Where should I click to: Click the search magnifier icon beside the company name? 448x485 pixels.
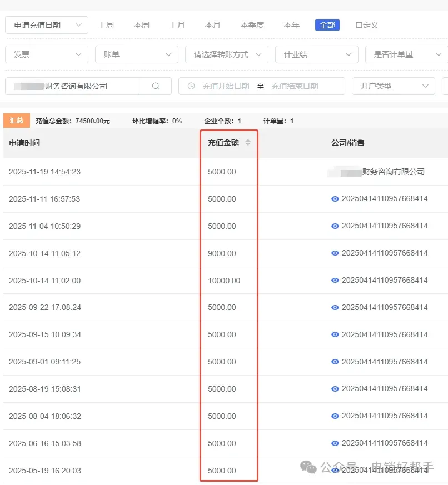click(156, 86)
